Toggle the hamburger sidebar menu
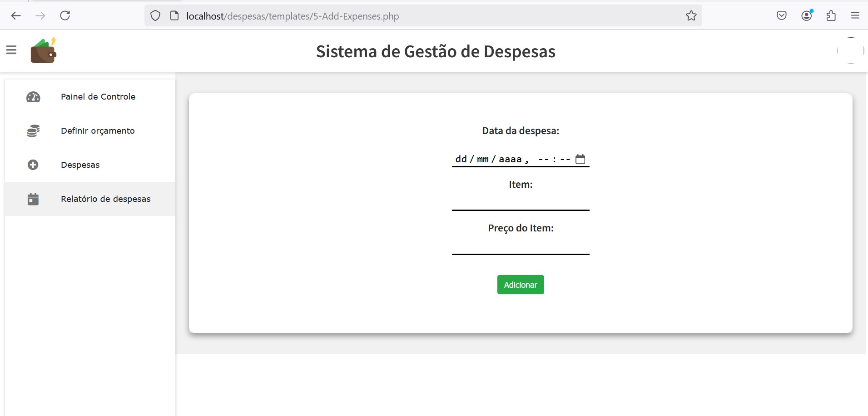The height and width of the screenshot is (416, 868). (11, 50)
